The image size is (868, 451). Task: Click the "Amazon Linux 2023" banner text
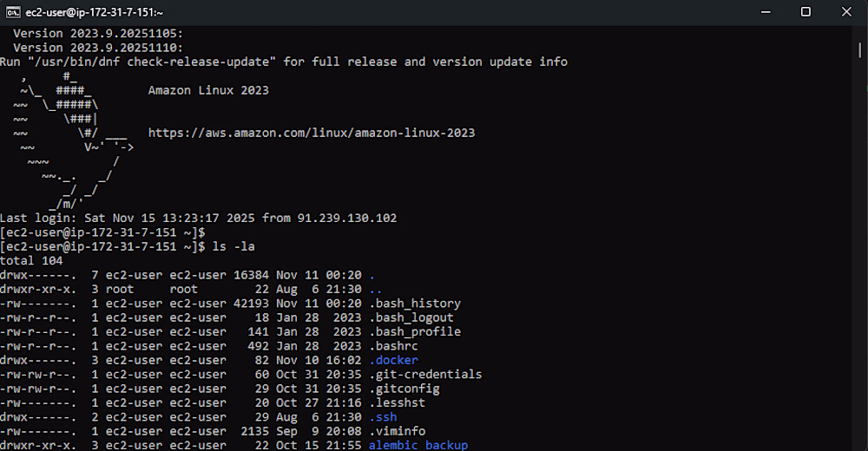208,90
